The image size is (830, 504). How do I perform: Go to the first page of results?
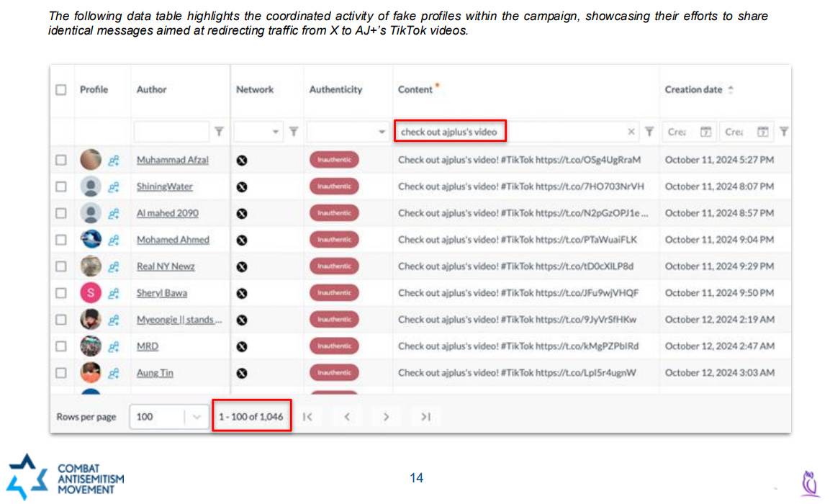[307, 417]
